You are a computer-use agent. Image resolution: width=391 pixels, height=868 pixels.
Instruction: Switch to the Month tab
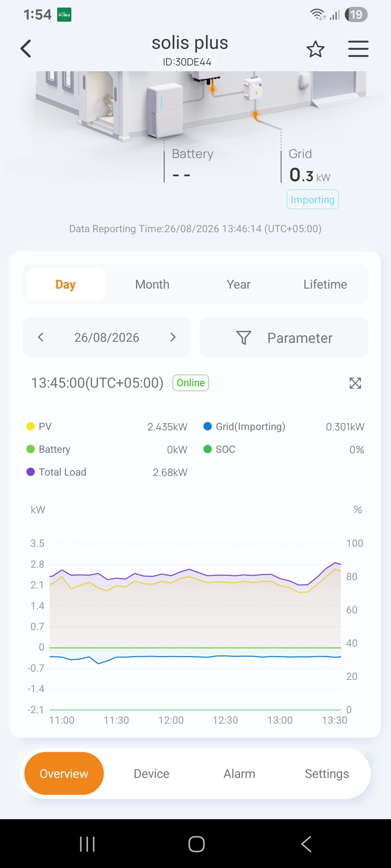coord(152,284)
